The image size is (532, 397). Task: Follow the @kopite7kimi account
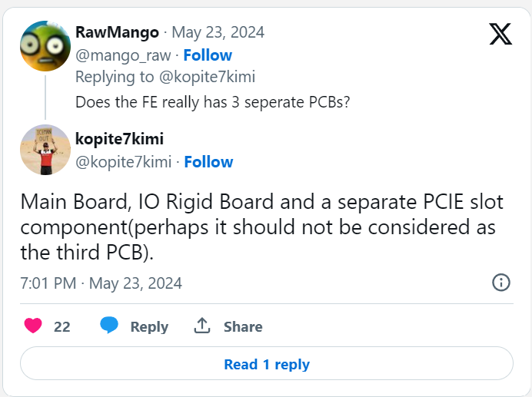pos(208,162)
